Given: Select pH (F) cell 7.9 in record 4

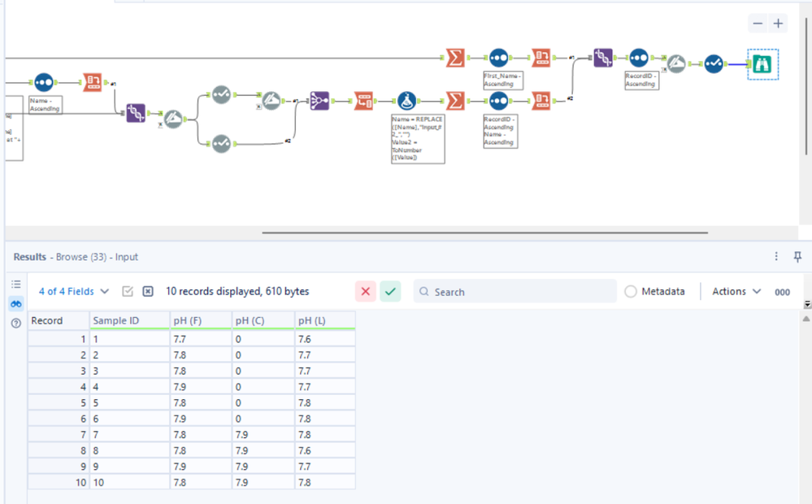Looking at the screenshot, I should (x=201, y=387).
